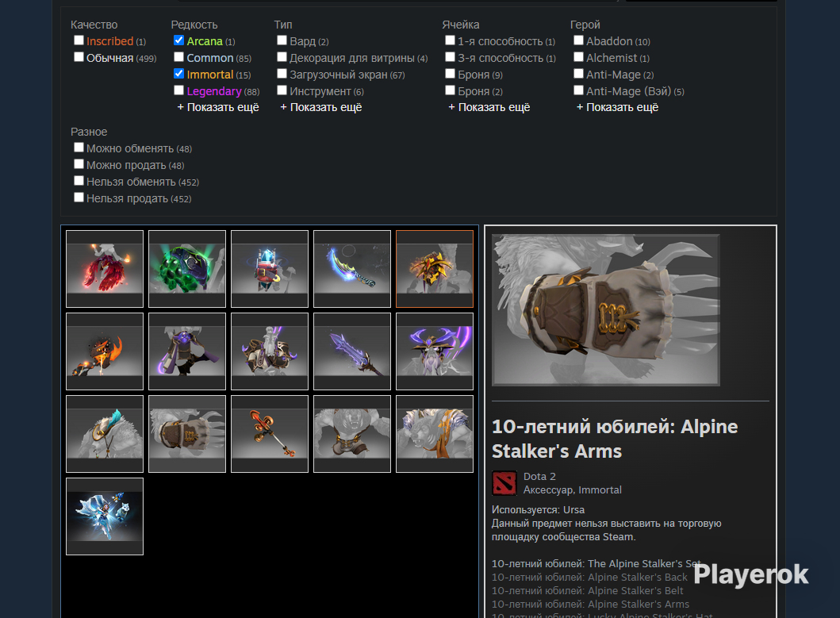Image resolution: width=840 pixels, height=618 pixels.
Task: Select the purple shoulder armor item
Action: point(270,351)
